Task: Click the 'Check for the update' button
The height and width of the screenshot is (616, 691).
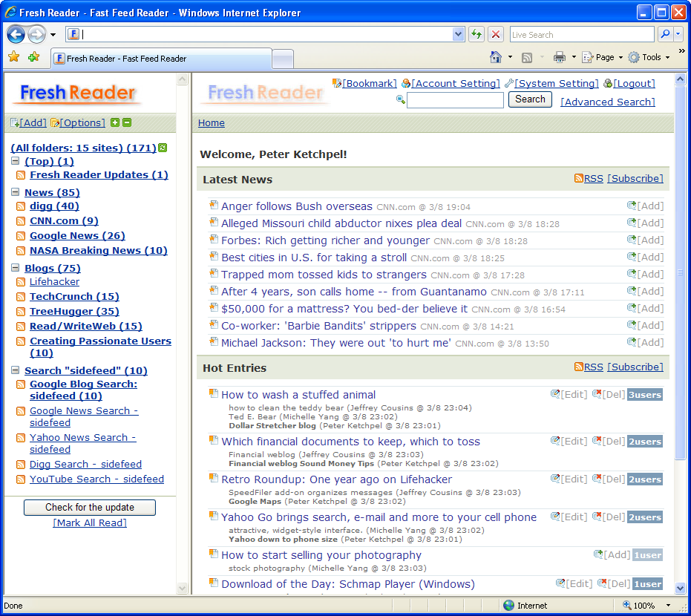Action: [90, 507]
